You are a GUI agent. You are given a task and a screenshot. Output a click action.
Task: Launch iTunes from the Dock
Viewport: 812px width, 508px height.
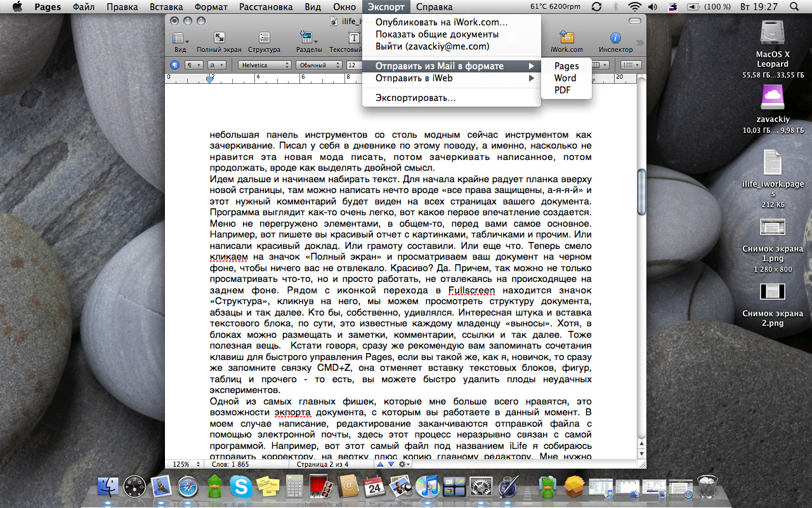[428, 487]
